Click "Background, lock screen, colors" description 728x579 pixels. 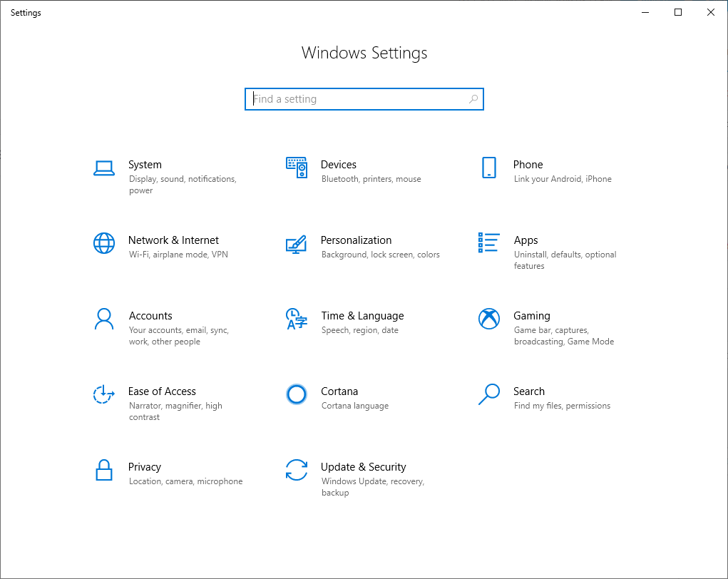click(380, 255)
